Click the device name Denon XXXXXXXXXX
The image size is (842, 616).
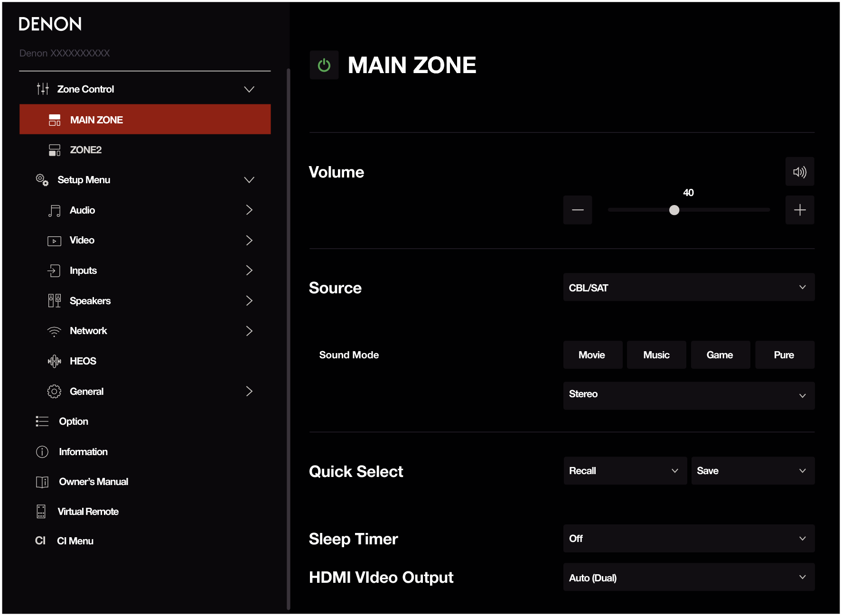pyautogui.click(x=65, y=53)
